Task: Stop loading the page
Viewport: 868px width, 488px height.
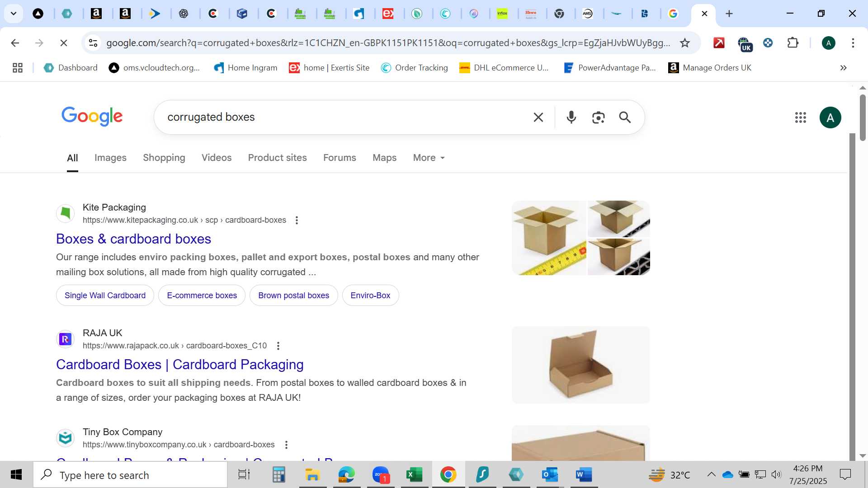Action: tap(64, 43)
